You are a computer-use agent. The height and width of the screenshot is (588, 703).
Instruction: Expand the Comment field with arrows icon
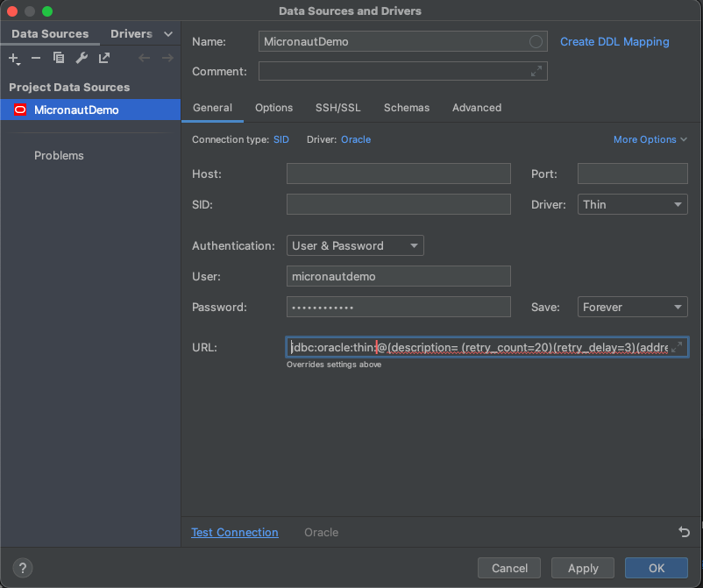536,71
